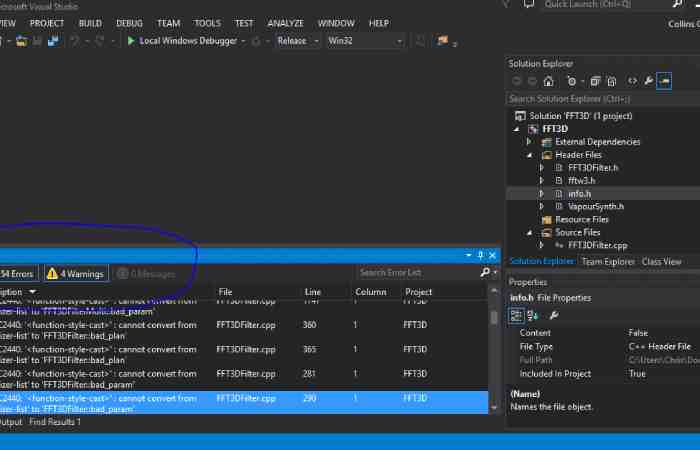Open the HELP menu
The width and height of the screenshot is (700, 450).
click(x=379, y=23)
